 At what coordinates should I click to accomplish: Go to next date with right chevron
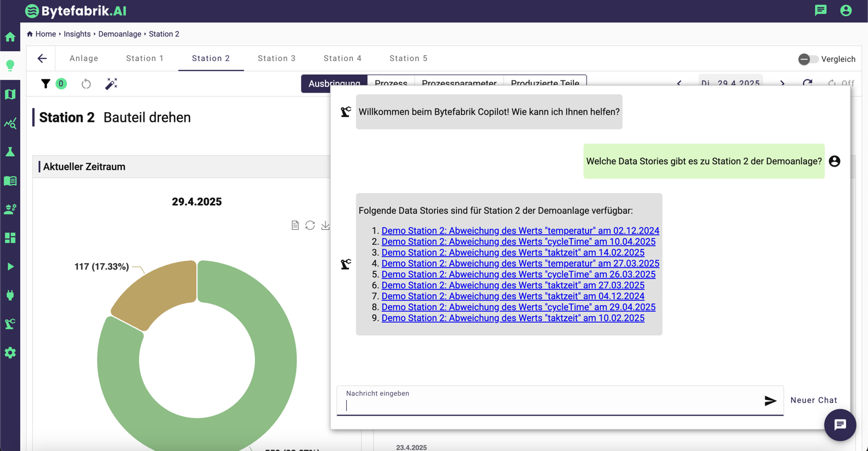tap(782, 83)
